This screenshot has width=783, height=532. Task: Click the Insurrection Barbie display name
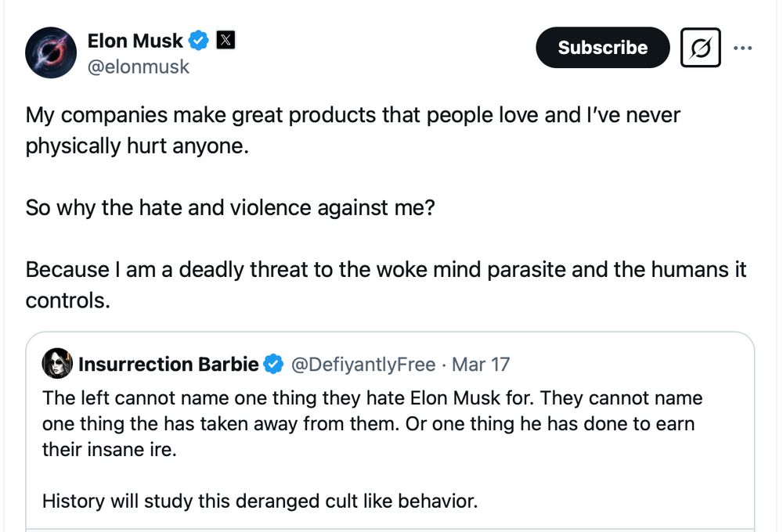[x=168, y=364]
